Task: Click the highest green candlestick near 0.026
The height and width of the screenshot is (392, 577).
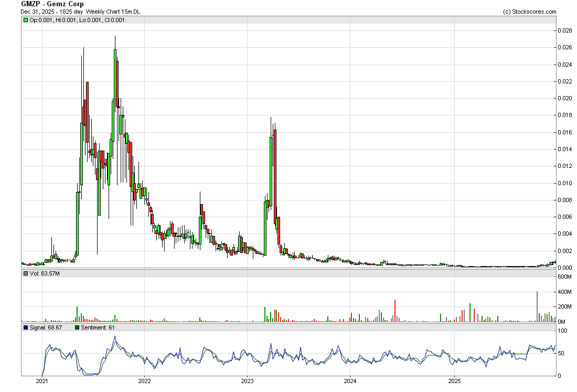Action: pyautogui.click(x=115, y=75)
